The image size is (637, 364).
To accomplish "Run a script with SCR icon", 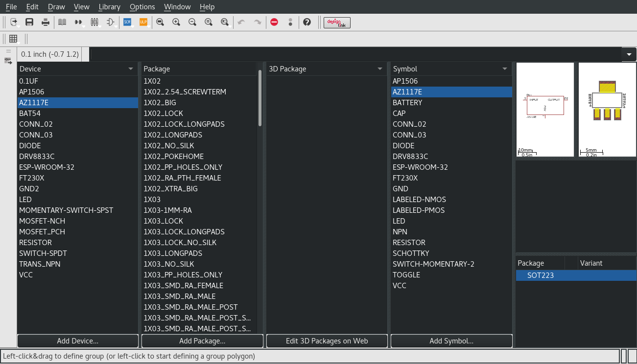I will point(127,22).
